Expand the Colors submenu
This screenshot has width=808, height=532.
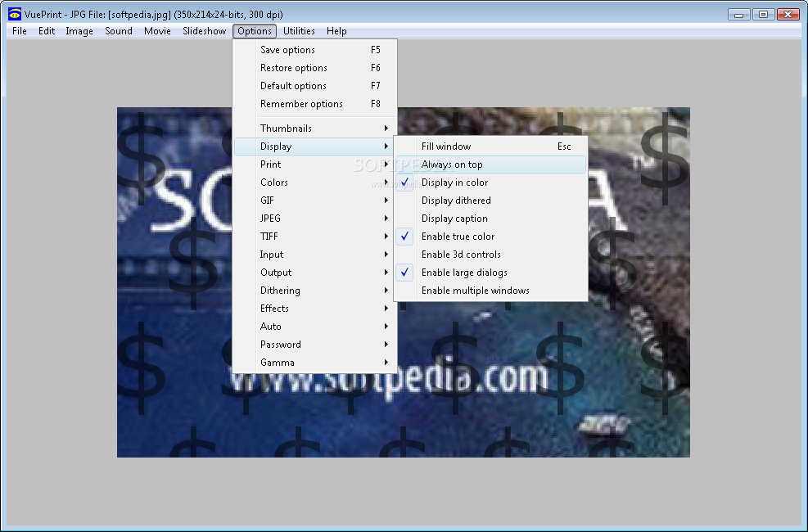pyautogui.click(x=315, y=183)
